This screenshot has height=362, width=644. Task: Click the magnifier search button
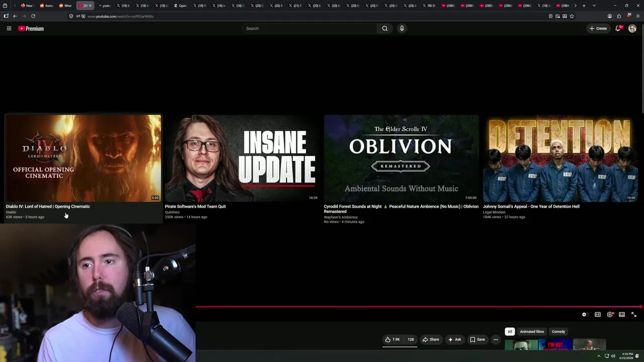(385, 29)
